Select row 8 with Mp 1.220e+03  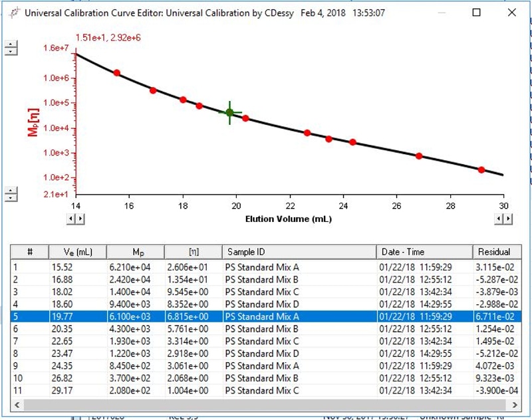(x=266, y=352)
